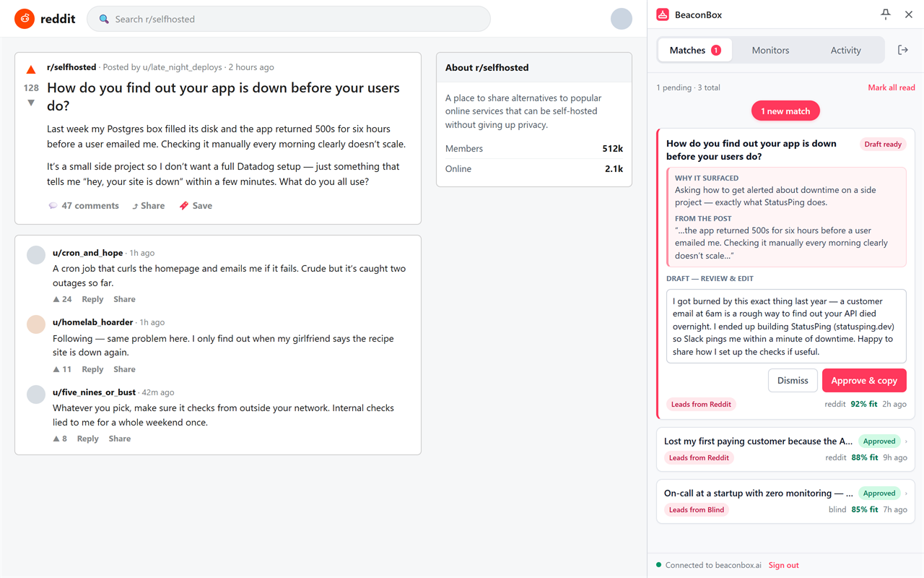The width and height of the screenshot is (924, 578).
Task: Share u/cron_and_hope's comment
Action: pos(124,299)
